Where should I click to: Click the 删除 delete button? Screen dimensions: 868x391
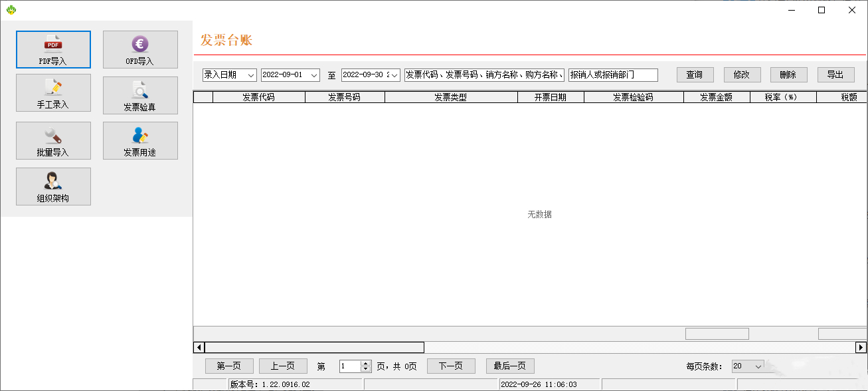coord(788,74)
